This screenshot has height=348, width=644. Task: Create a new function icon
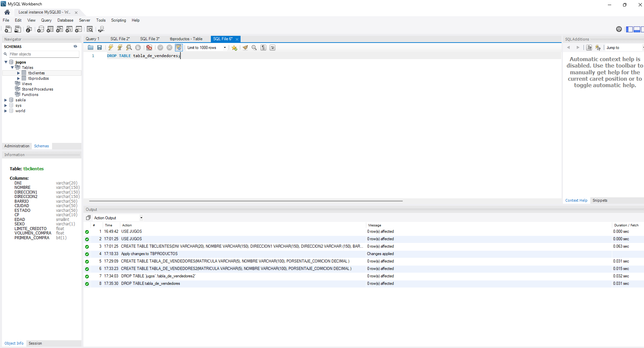(78, 29)
